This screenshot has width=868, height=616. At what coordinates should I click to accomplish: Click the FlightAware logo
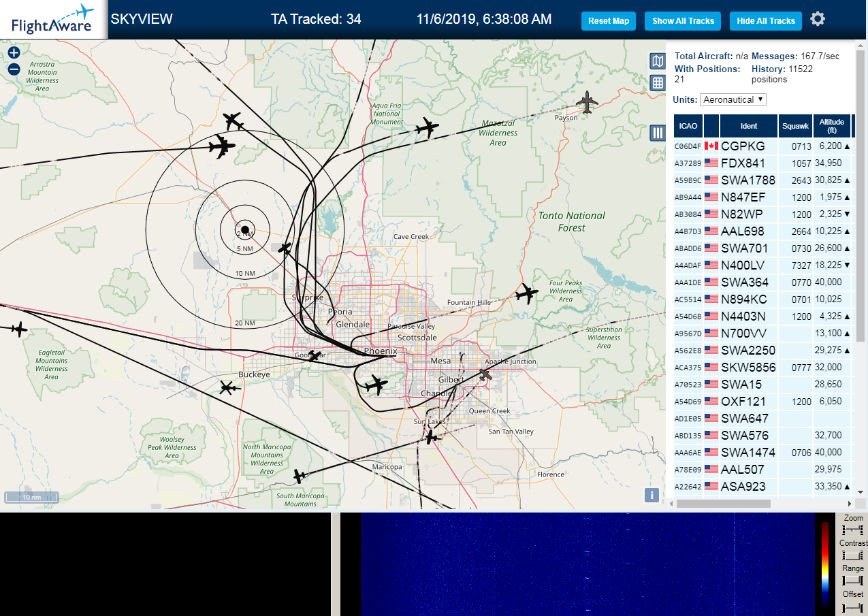(53, 19)
